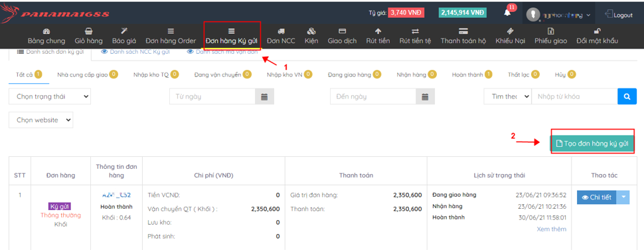Click Chi phí (VNĐ) column header
The height and width of the screenshot is (250, 644).
(x=214, y=175)
